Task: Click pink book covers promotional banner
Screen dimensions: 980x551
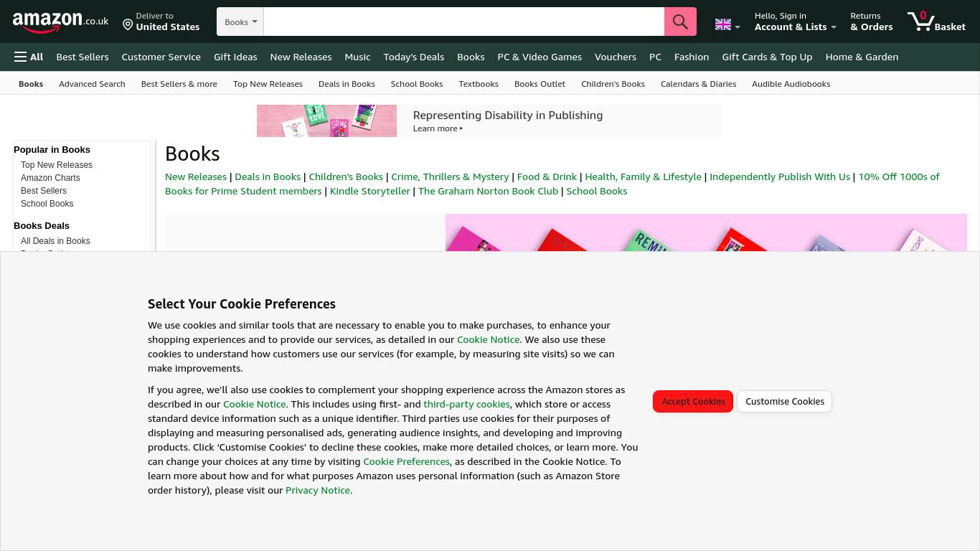Action: pyautogui.click(x=706, y=232)
